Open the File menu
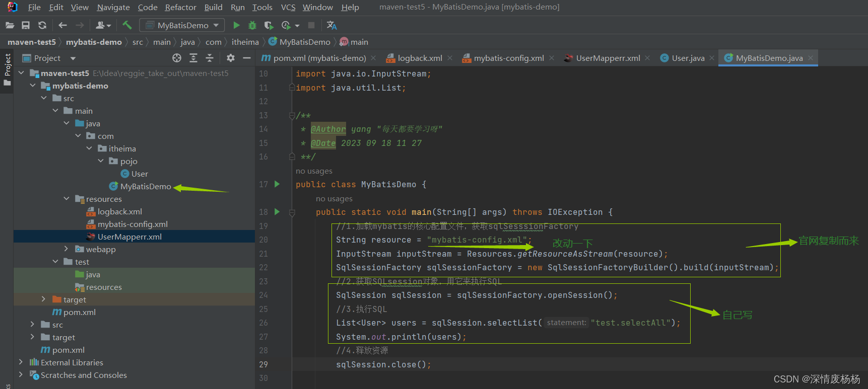 [34, 7]
